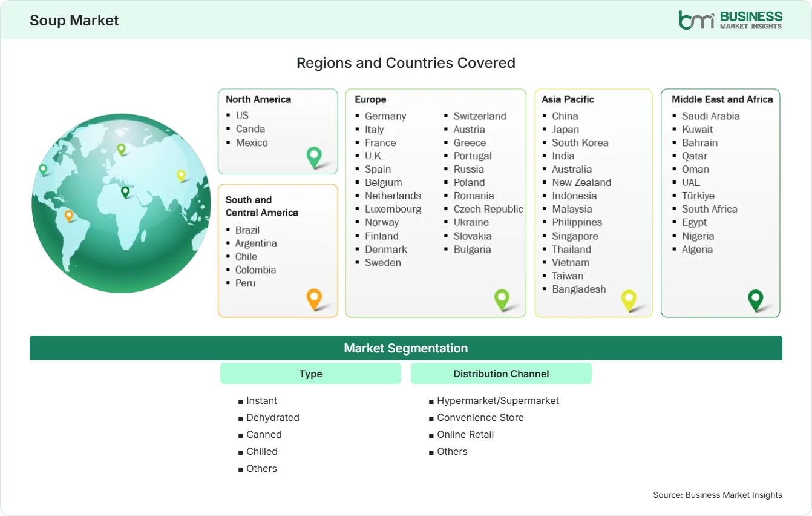Click the North America card's green pin icon
This screenshot has width=812, height=516.
[x=314, y=157]
